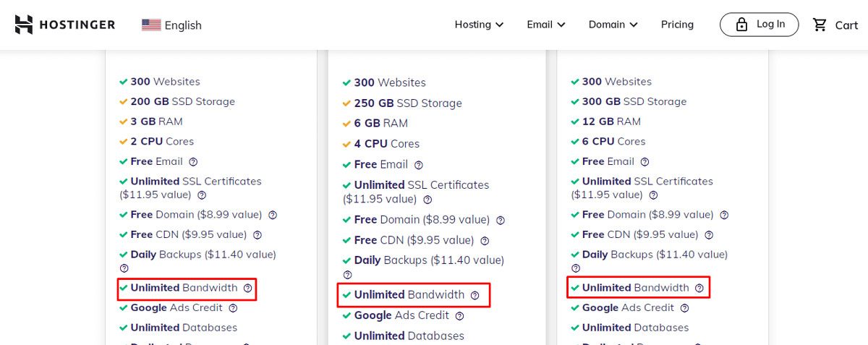Select '4 CPU Cores' text
This screenshot has height=345, width=868.
387,144
